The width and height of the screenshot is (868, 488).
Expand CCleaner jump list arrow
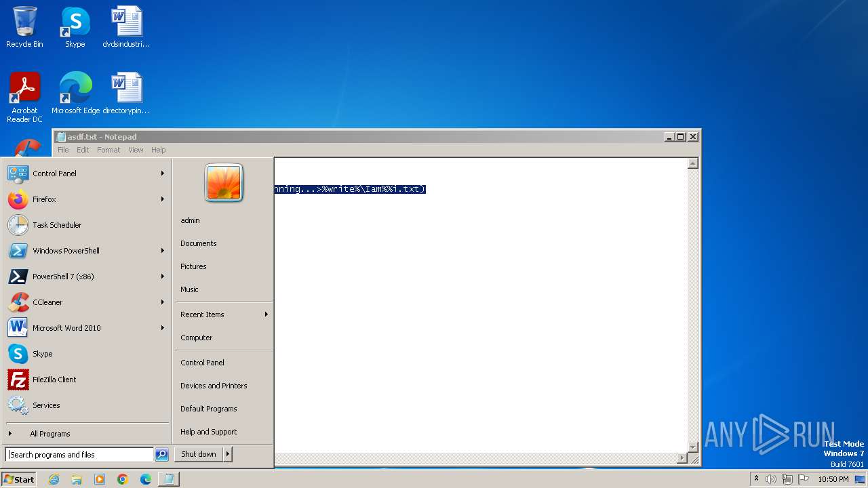coord(163,302)
